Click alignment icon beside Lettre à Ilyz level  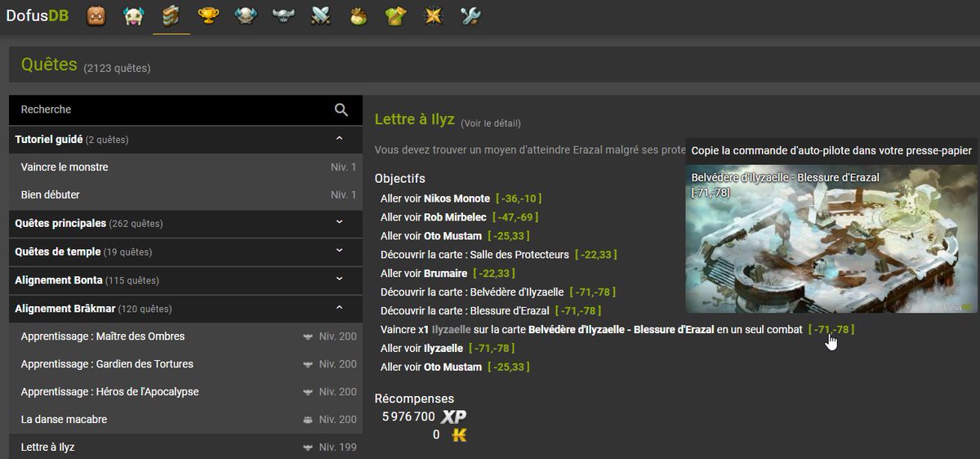pos(308,448)
